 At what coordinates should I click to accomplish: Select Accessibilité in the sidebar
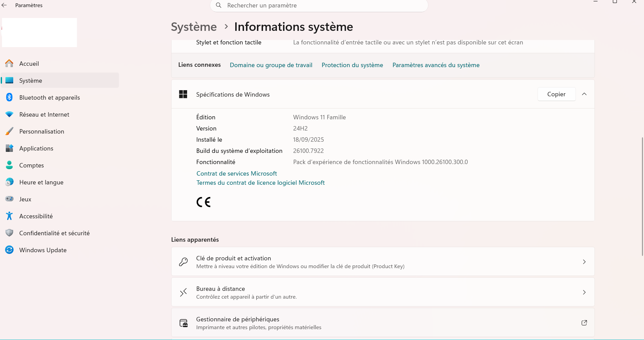(60, 216)
